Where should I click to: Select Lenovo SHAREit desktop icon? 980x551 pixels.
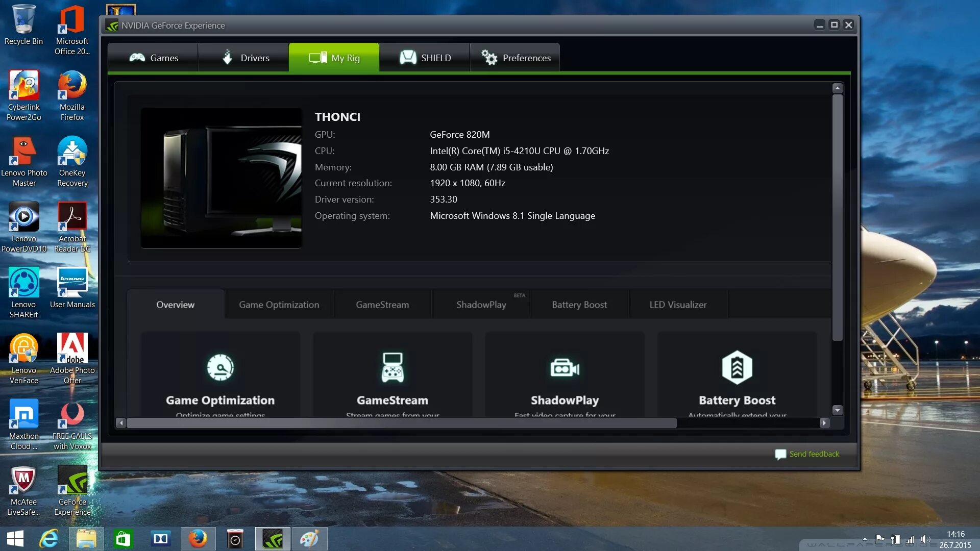point(23,293)
